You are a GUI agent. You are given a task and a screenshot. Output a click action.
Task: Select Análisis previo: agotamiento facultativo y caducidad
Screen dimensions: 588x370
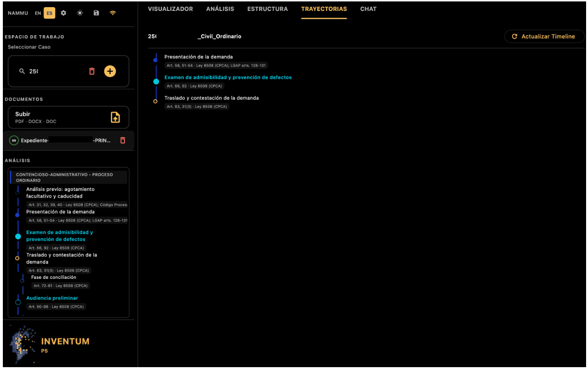click(60, 192)
